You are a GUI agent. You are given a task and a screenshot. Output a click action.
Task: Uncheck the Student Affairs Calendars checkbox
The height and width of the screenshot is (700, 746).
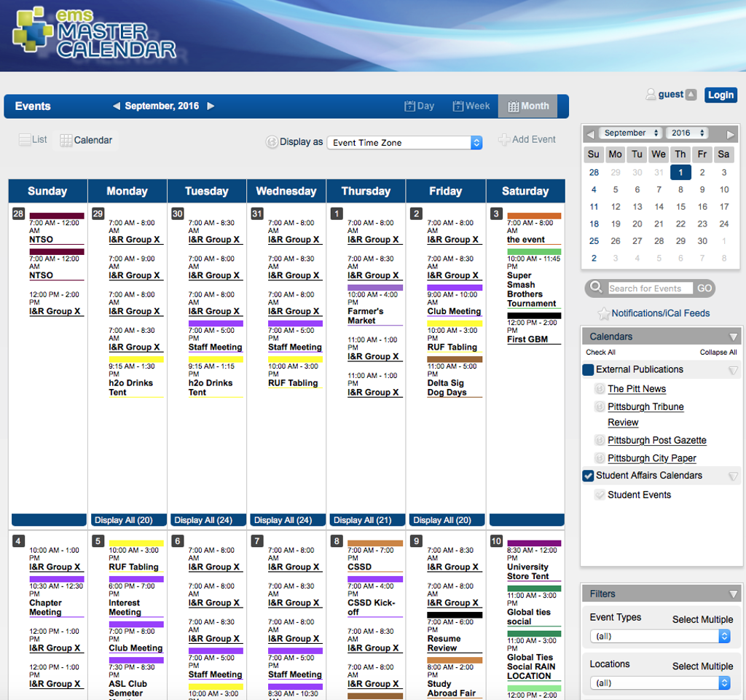coord(587,476)
